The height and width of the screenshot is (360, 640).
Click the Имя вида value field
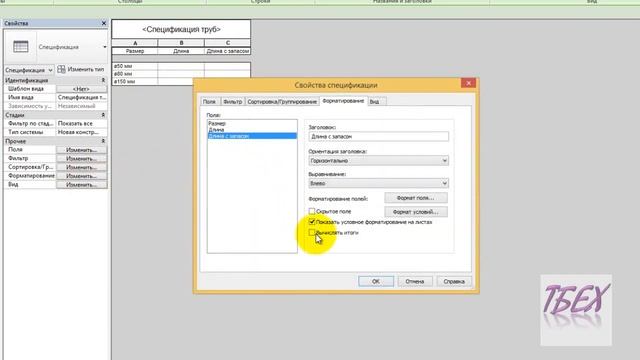tap(81, 98)
